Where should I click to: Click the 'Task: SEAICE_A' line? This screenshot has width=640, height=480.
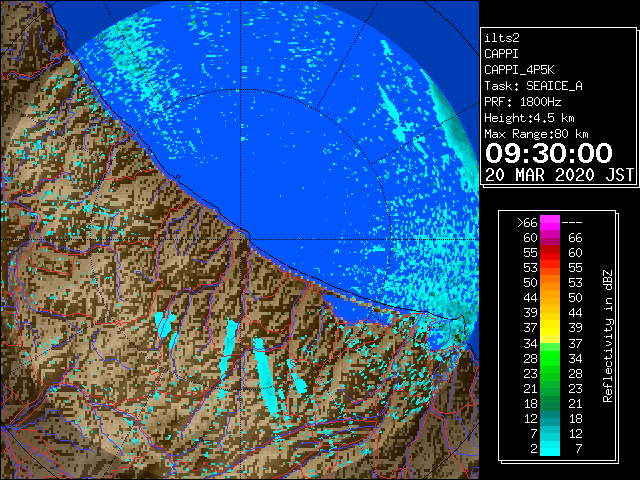(533, 86)
